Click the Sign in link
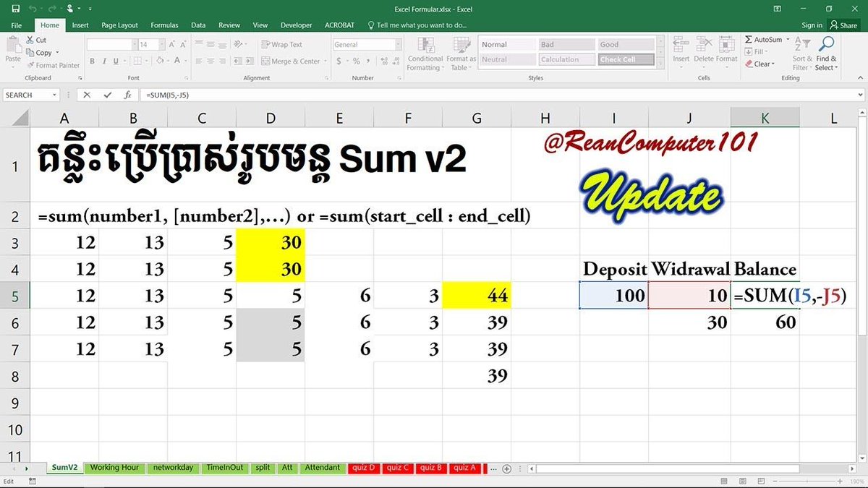 (812, 24)
